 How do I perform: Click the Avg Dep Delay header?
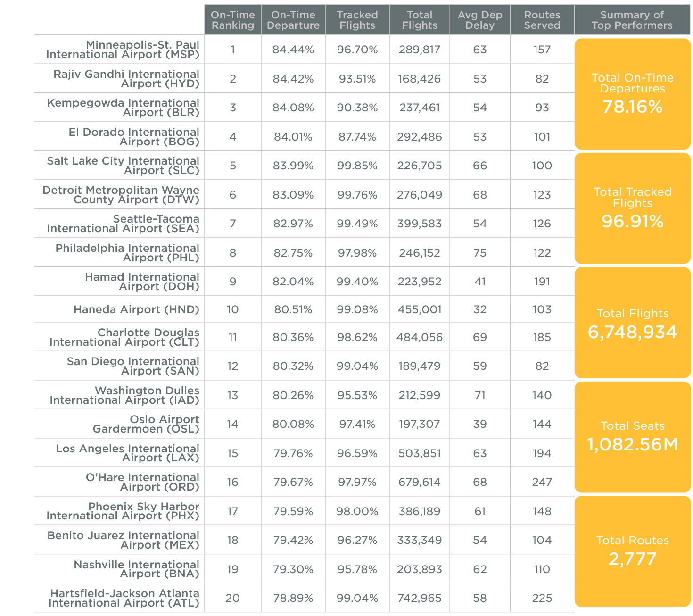(x=480, y=20)
